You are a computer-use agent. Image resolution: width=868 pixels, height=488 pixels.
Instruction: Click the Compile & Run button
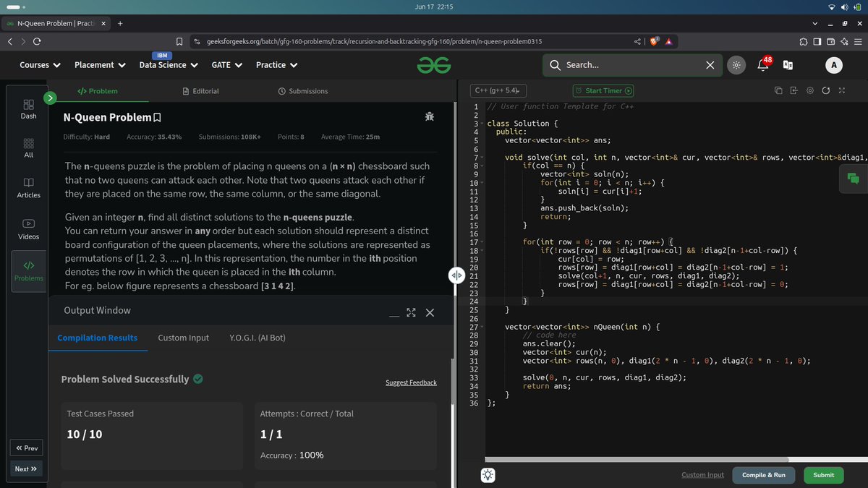pyautogui.click(x=764, y=475)
